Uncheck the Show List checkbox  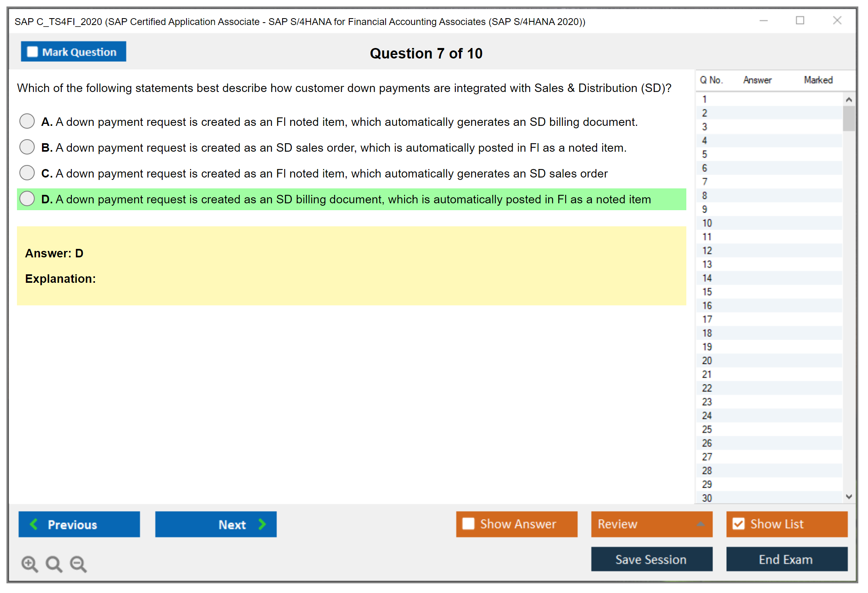click(738, 524)
